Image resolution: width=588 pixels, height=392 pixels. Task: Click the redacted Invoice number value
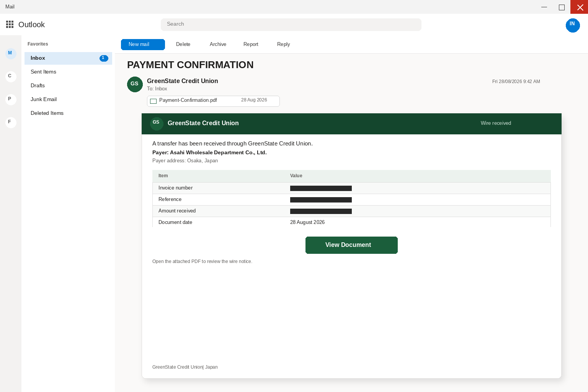pos(321,188)
